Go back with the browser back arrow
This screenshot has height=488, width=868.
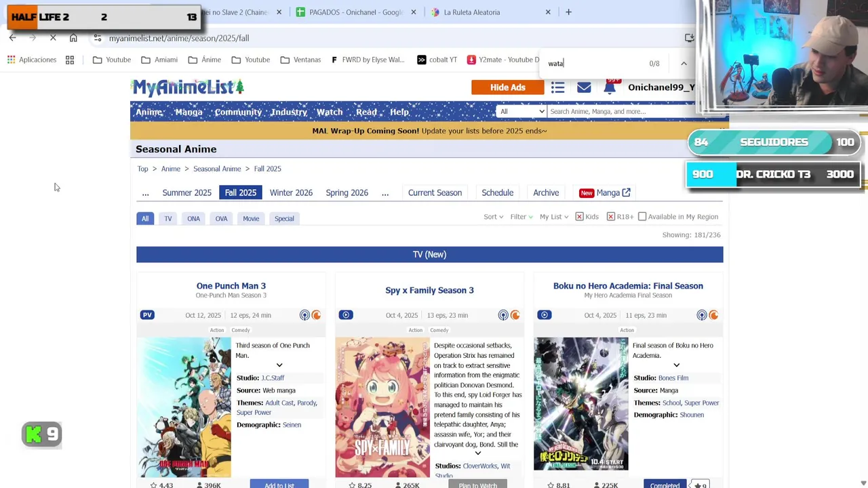point(12,38)
